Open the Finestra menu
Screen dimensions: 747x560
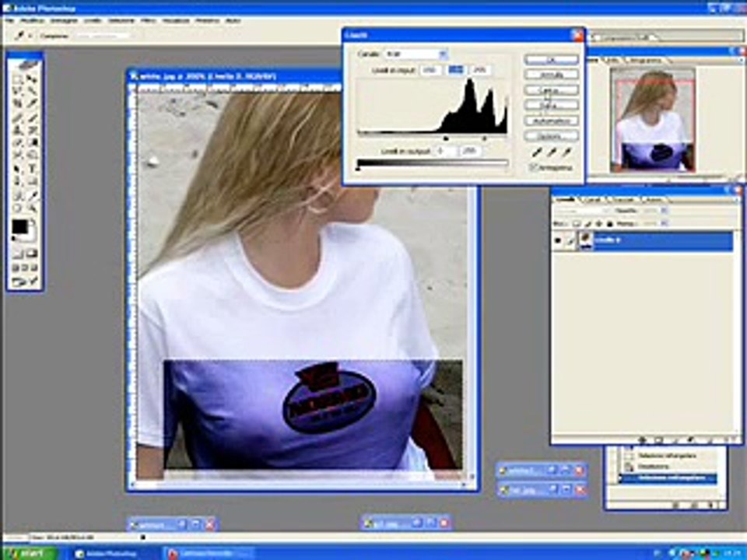208,21
